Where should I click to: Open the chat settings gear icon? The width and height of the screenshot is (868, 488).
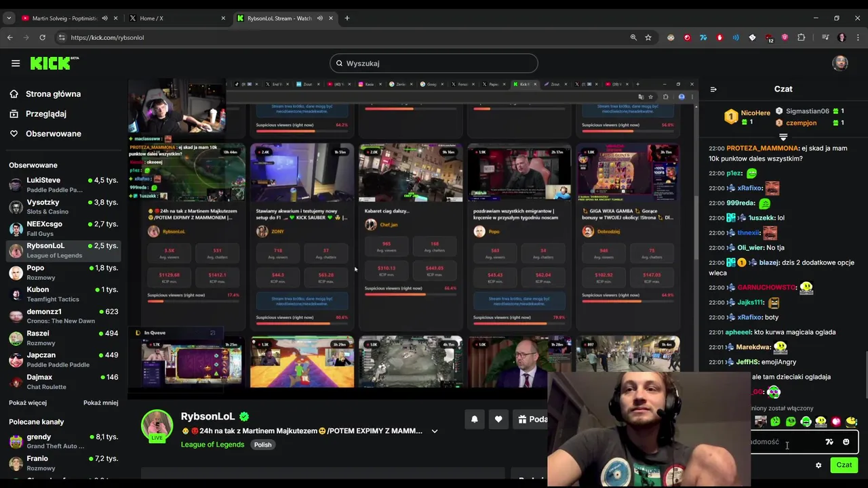click(x=818, y=465)
